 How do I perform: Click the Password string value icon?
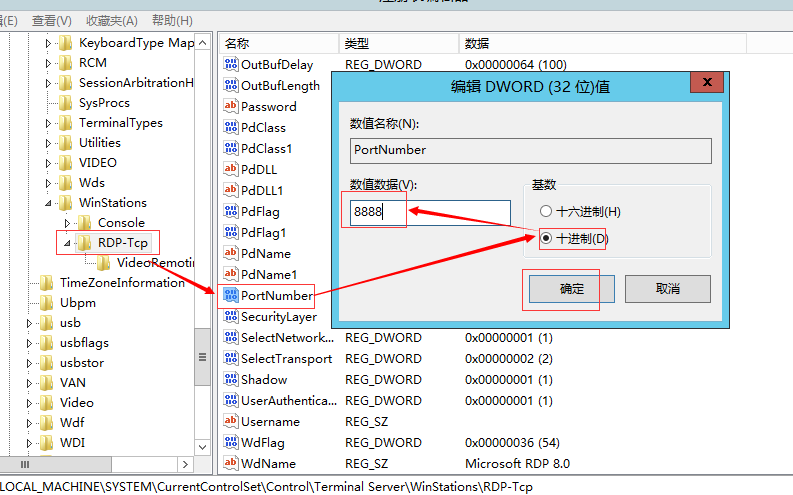click(x=231, y=106)
